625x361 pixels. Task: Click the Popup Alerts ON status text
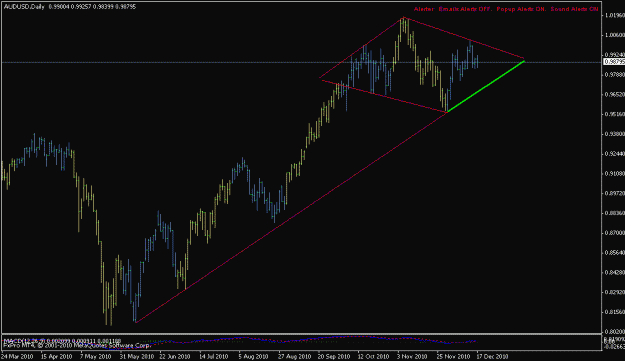(521, 9)
